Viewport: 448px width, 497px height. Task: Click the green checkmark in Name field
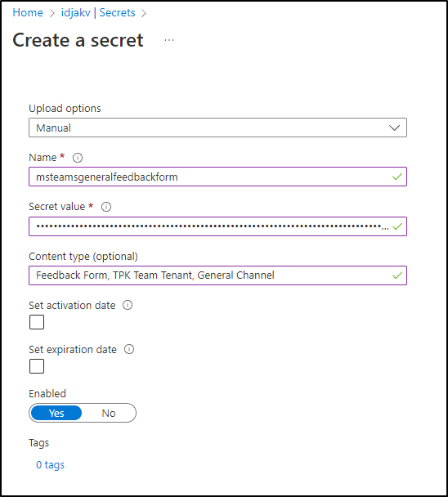397,177
